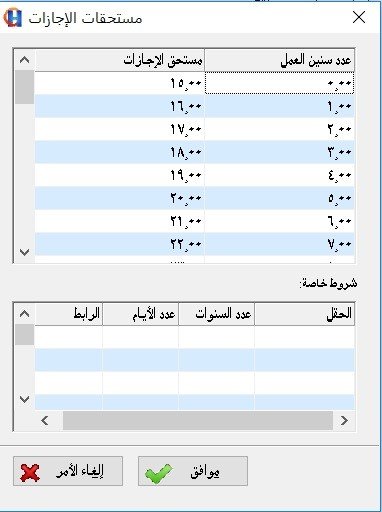Click the green checkmark on موافق button
The height and width of the screenshot is (512, 382).
(x=158, y=473)
